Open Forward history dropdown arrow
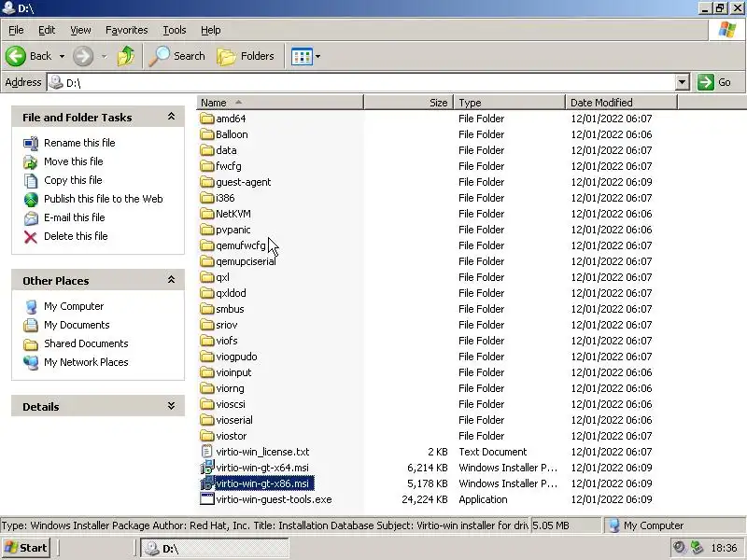Image resolution: width=747 pixels, height=560 pixels. click(x=104, y=57)
